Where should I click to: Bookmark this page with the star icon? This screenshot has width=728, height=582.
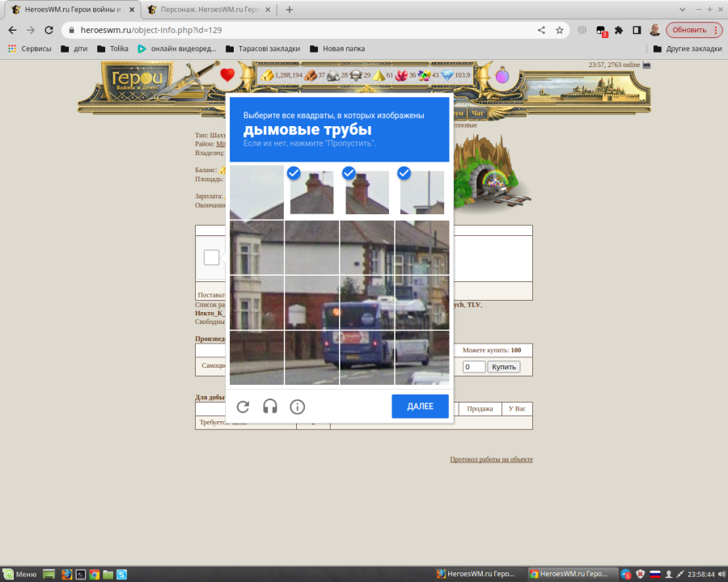[x=560, y=30]
